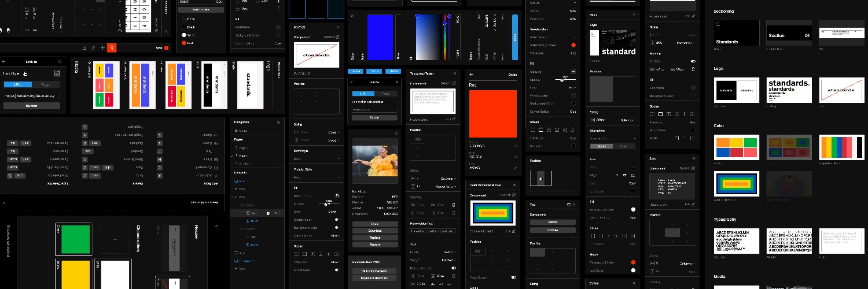Click blue Done button beside color picker

coord(515,38)
